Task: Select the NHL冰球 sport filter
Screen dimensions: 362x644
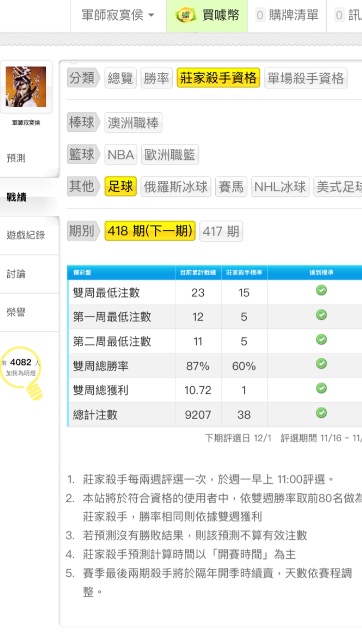Action: (280, 186)
